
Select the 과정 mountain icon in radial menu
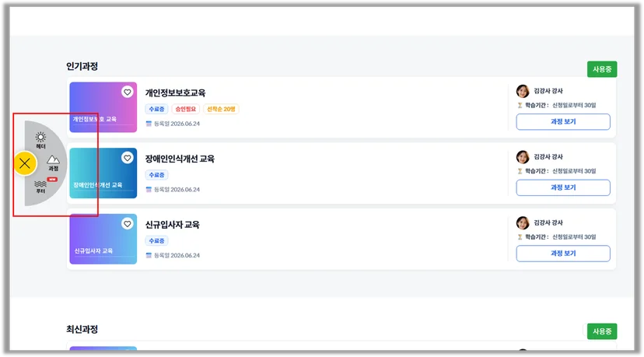tap(54, 163)
